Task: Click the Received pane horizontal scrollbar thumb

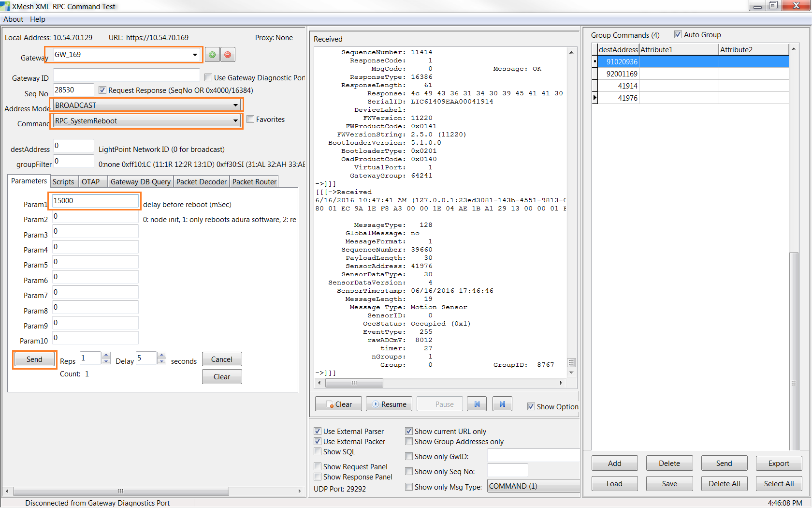Action: [354, 383]
